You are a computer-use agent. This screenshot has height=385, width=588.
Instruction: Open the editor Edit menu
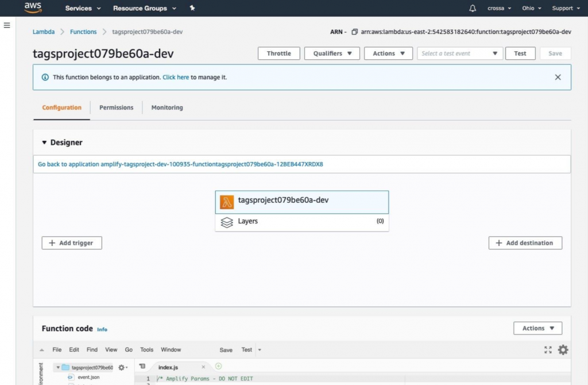coord(74,350)
